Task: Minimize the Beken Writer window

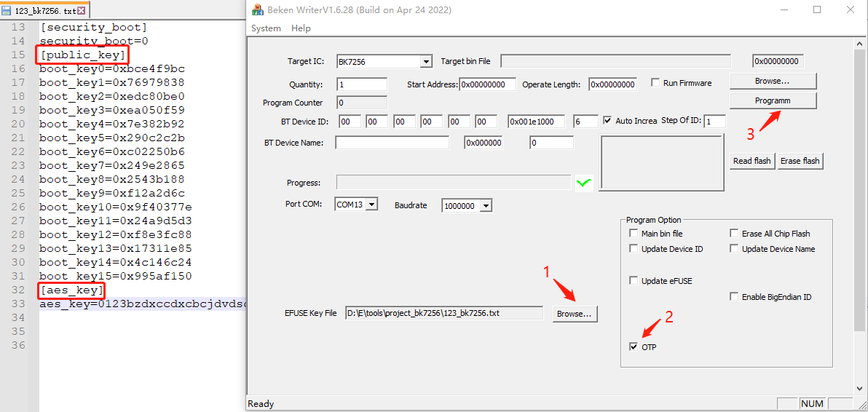Action: click(784, 10)
